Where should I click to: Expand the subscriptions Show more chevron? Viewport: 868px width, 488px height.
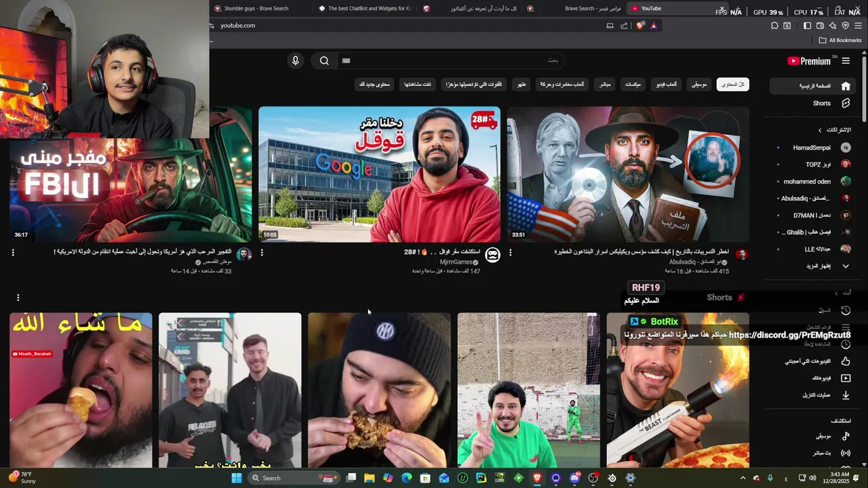[x=846, y=266]
